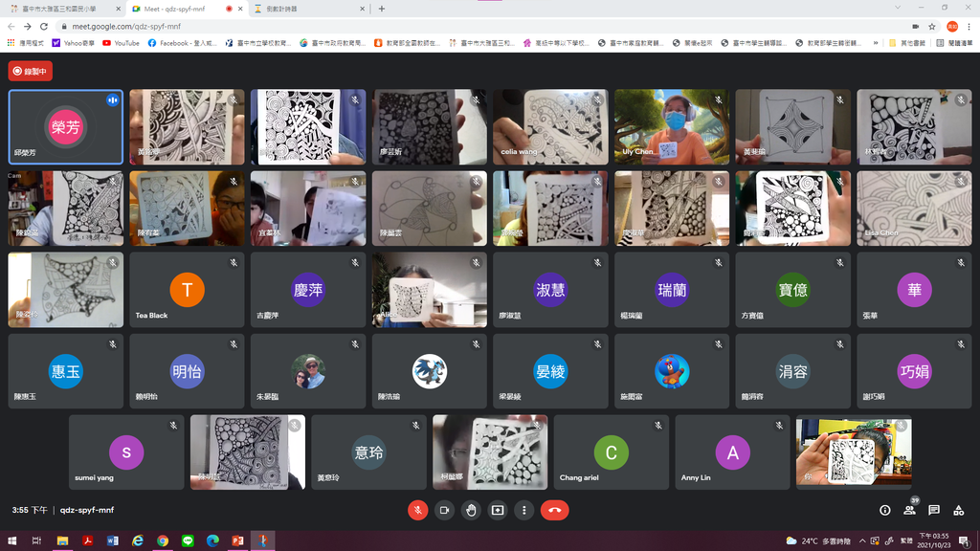The width and height of the screenshot is (980, 551).
Task: Click the 寶億 avatar tile
Action: point(792,289)
